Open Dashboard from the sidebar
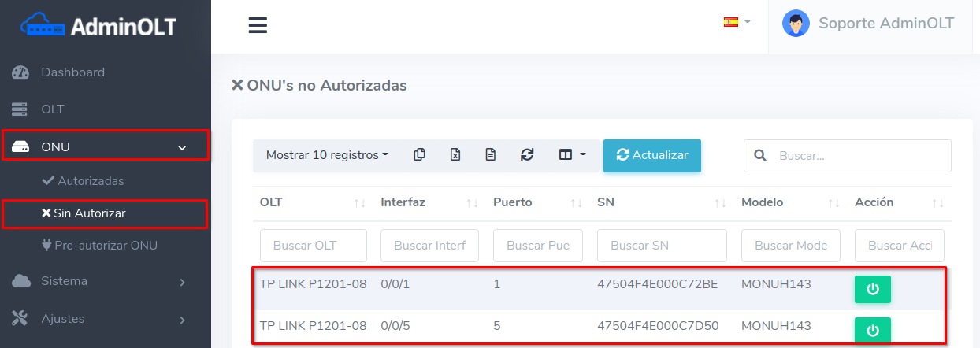Image resolution: width=980 pixels, height=348 pixels. pos(72,72)
